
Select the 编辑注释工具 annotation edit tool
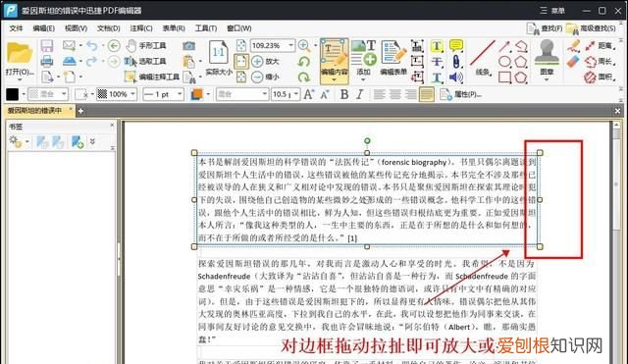(152, 77)
